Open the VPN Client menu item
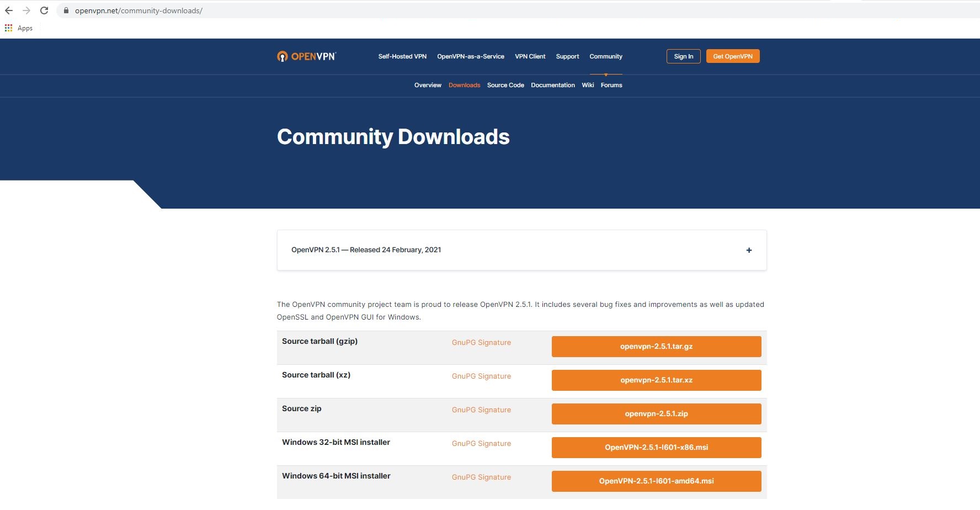Viewport: 980px width, 510px height. point(530,56)
